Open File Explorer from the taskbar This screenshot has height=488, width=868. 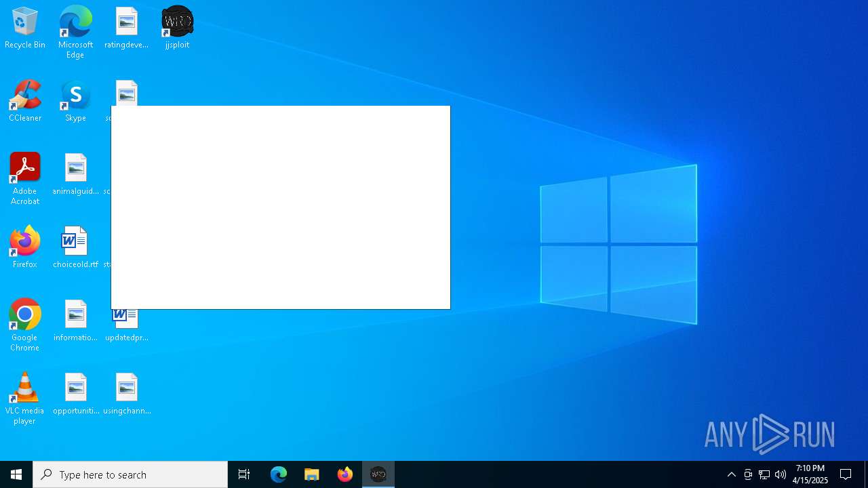click(x=312, y=474)
